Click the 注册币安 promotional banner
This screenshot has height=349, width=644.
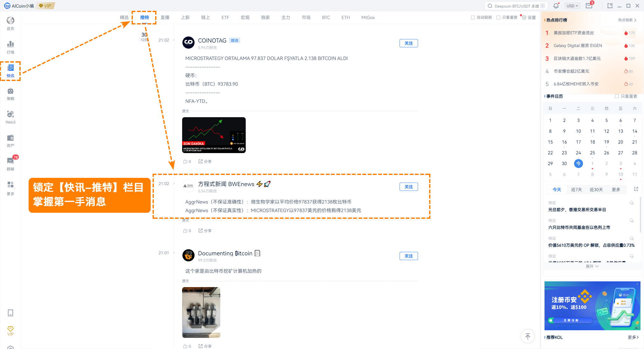[x=592, y=305]
